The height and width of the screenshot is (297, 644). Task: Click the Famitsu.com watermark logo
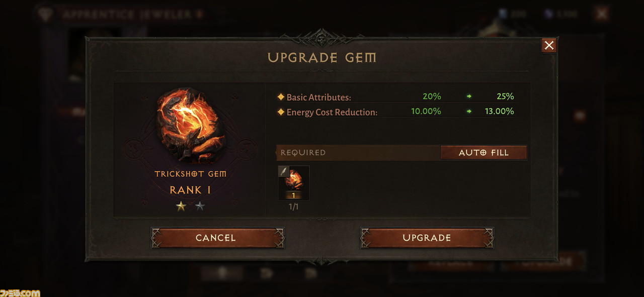tap(20, 292)
